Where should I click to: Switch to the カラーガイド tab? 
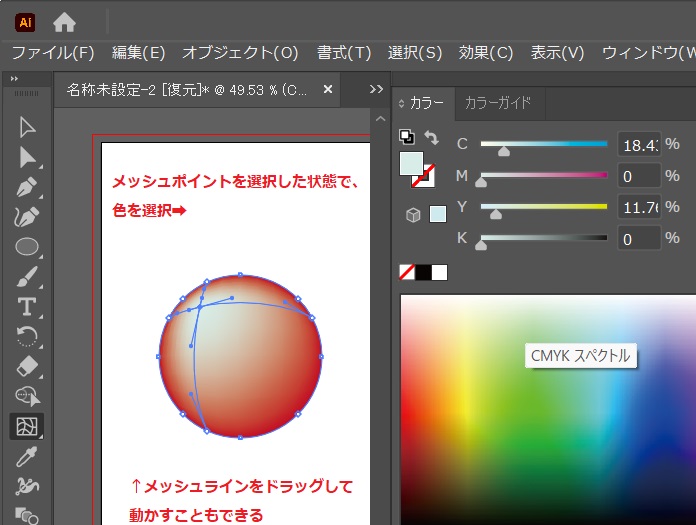pyautogui.click(x=498, y=102)
